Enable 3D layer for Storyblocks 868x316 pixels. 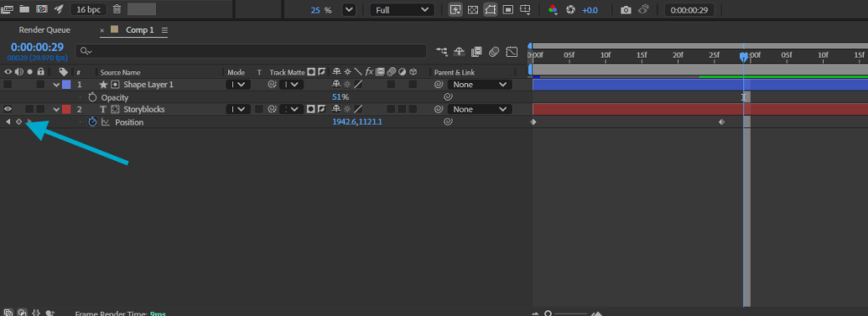click(x=413, y=109)
